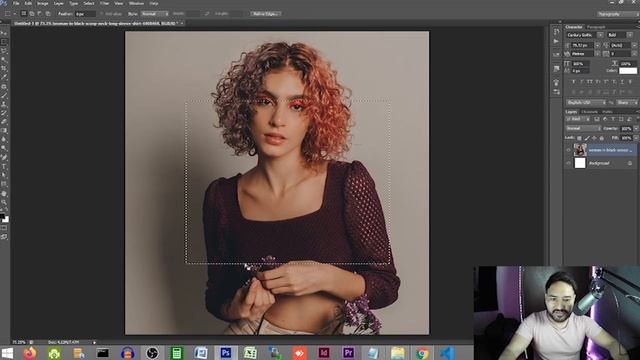The image size is (640, 360).
Task: Select the Blur tool
Action: tap(4, 139)
